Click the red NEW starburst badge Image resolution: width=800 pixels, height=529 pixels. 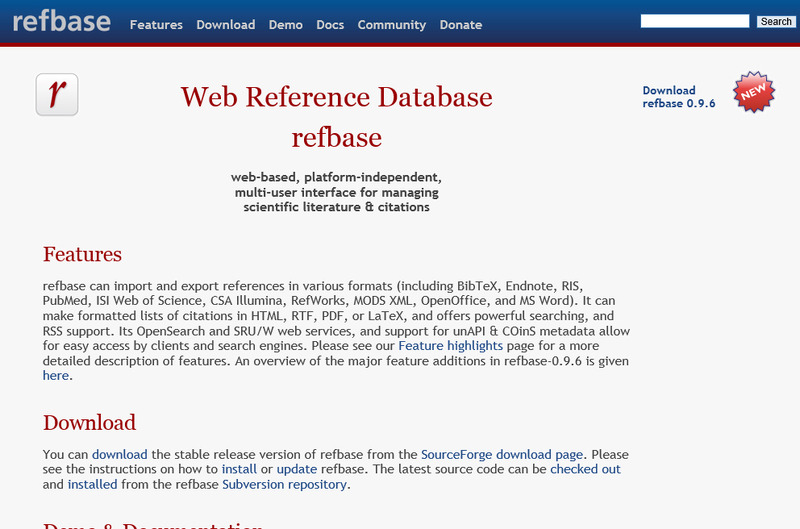point(754,92)
